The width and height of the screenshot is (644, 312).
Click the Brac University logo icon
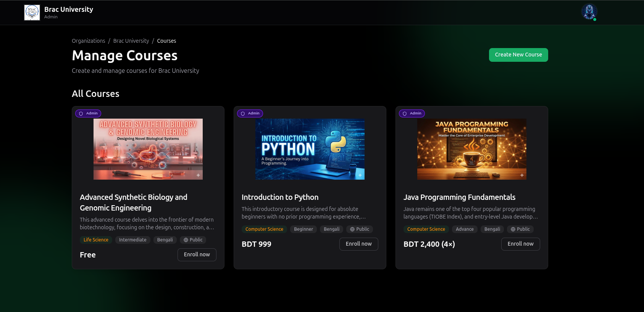(x=32, y=13)
